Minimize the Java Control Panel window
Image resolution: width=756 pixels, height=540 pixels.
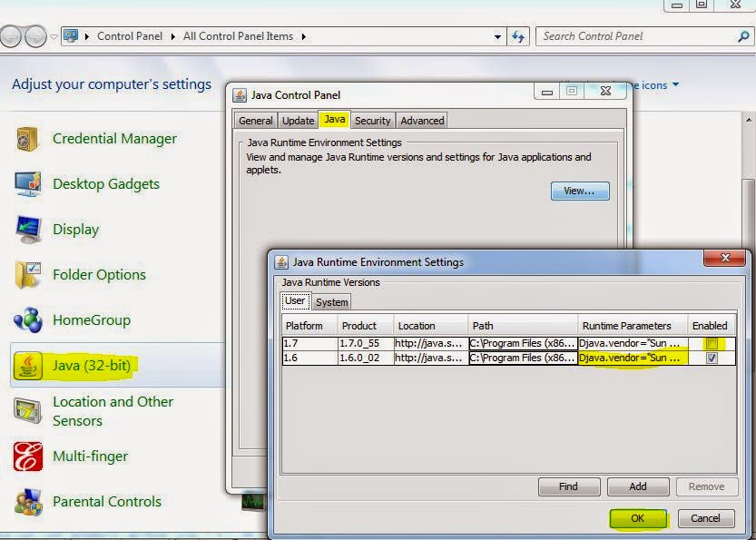pos(547,91)
